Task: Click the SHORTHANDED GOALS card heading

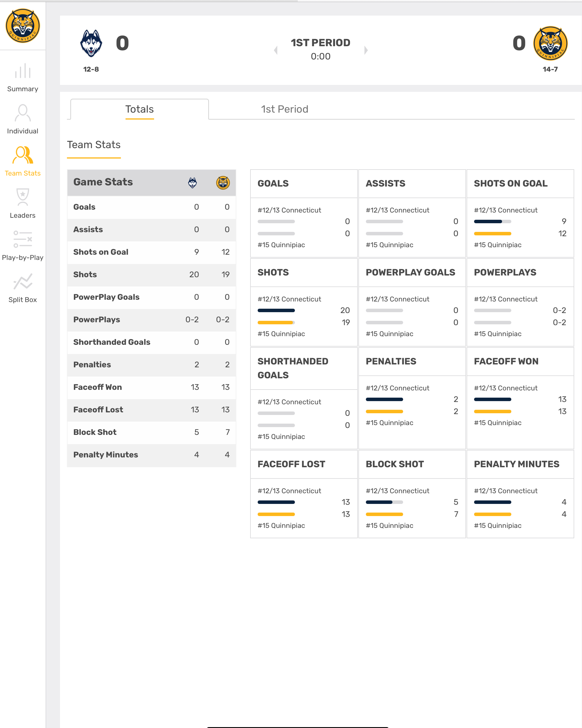Action: pyautogui.click(x=293, y=368)
